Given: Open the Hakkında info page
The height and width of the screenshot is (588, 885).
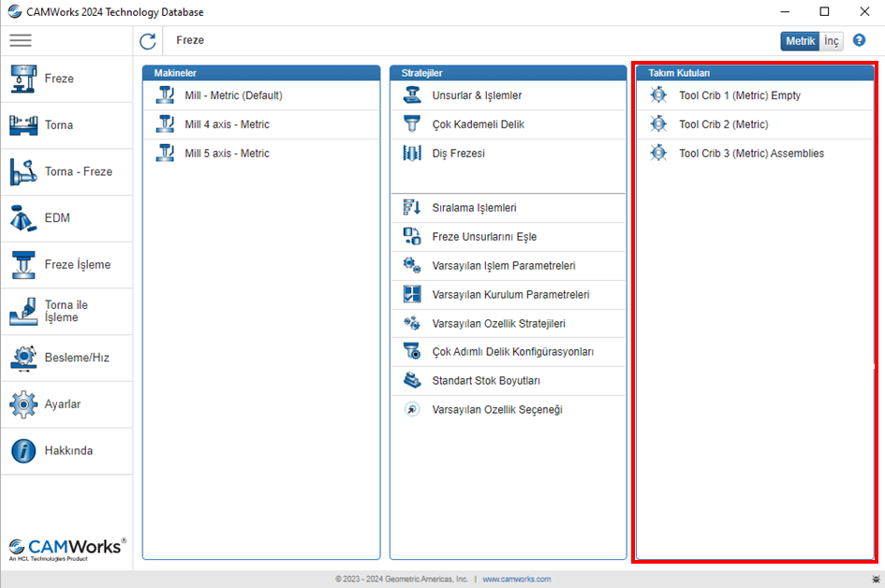Looking at the screenshot, I should click(x=66, y=450).
